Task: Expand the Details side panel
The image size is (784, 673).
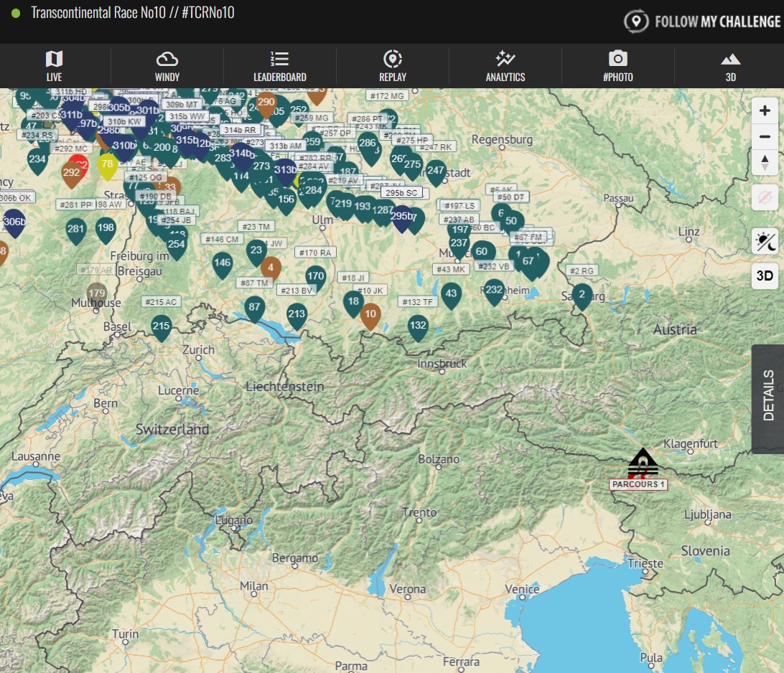Action: pyautogui.click(x=768, y=396)
